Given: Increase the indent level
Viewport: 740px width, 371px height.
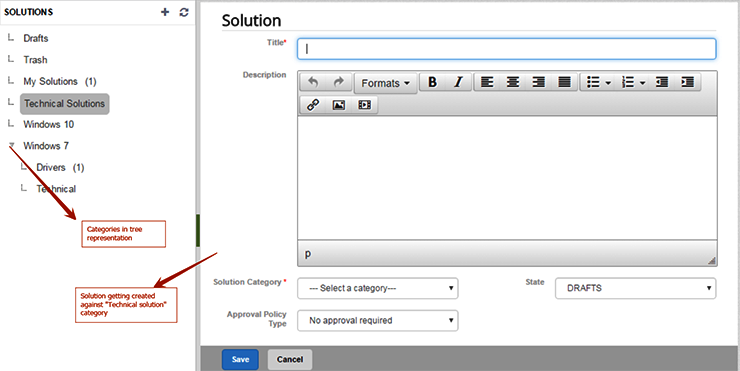Looking at the screenshot, I should pyautogui.click(x=688, y=82).
